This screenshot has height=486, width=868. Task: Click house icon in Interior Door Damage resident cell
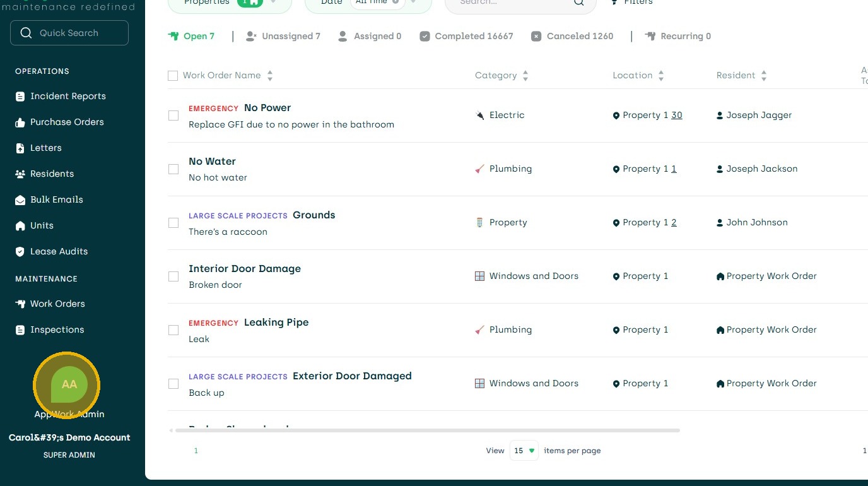(720, 276)
